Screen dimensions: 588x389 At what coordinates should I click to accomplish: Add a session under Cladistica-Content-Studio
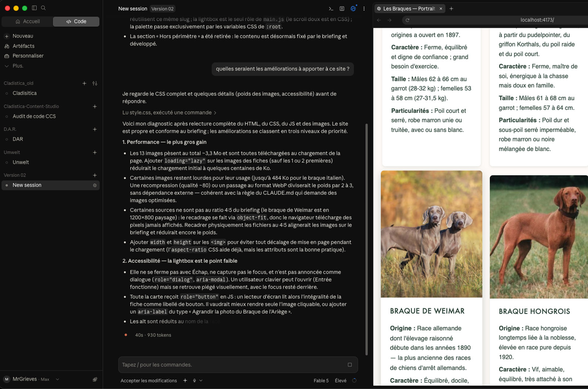pos(95,107)
